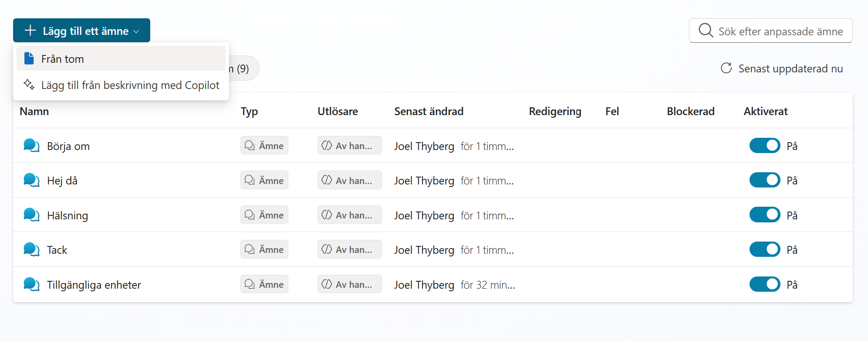Disable the Börja om topic toggle
Screen dimensions: 868x341
click(765, 146)
